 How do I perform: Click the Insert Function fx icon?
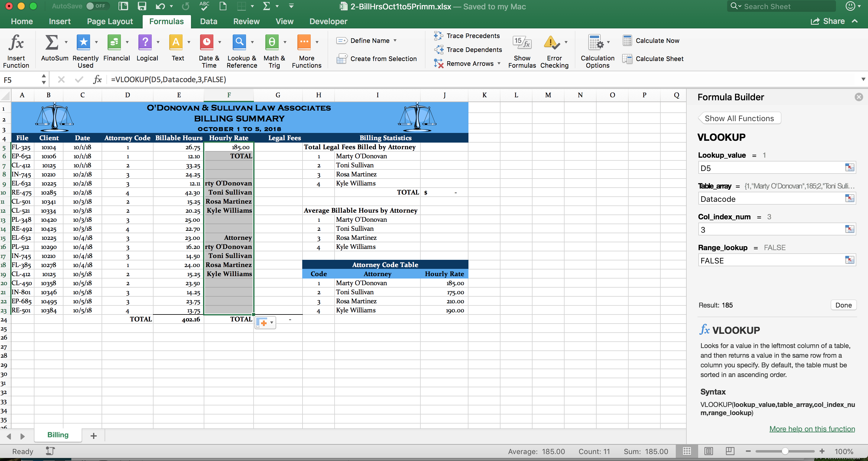16,43
